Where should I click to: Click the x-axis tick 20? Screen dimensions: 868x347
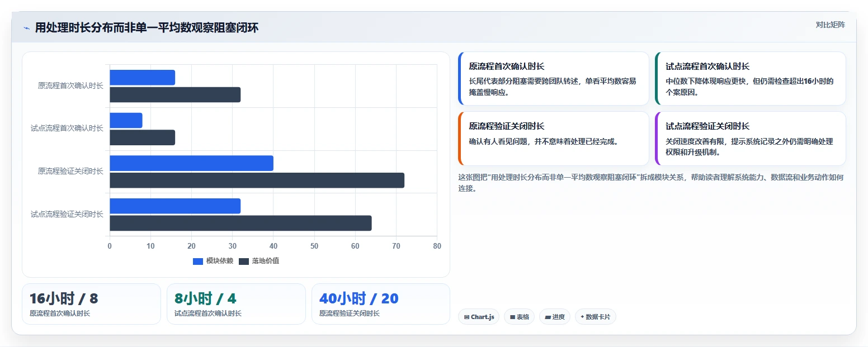point(191,246)
